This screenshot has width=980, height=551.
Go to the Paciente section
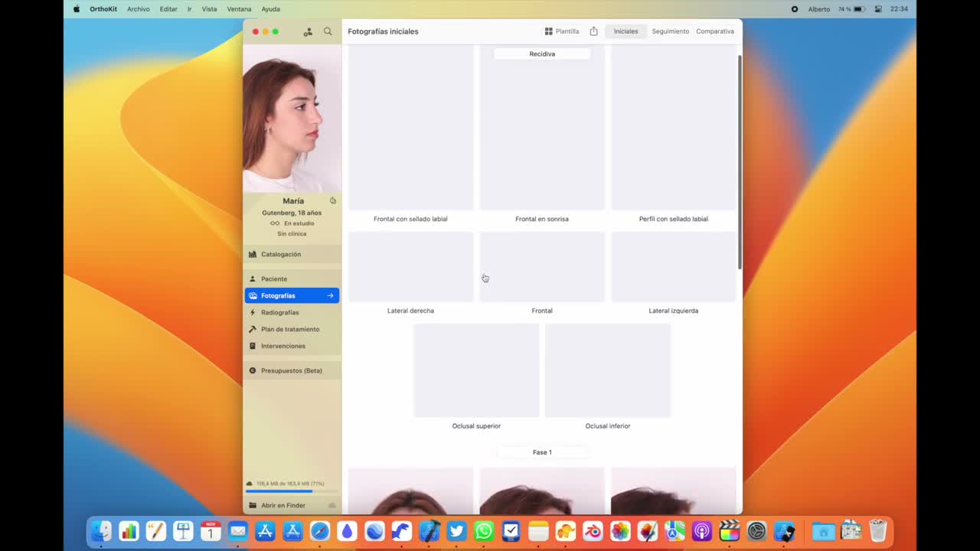292,279
